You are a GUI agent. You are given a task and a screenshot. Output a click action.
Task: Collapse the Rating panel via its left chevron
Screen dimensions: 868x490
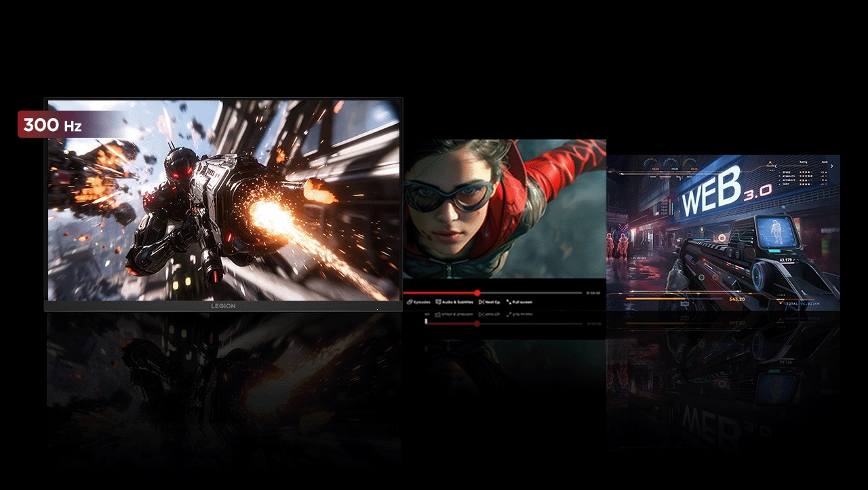click(x=776, y=166)
